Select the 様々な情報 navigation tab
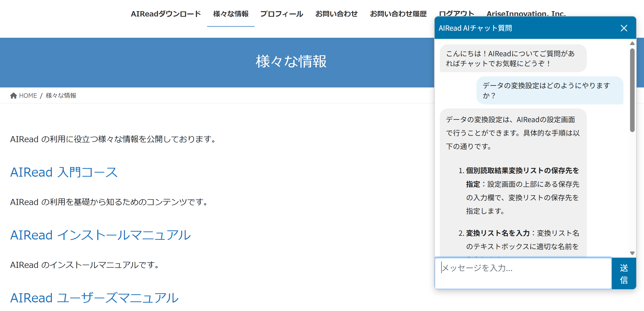644x311 pixels. (x=231, y=14)
